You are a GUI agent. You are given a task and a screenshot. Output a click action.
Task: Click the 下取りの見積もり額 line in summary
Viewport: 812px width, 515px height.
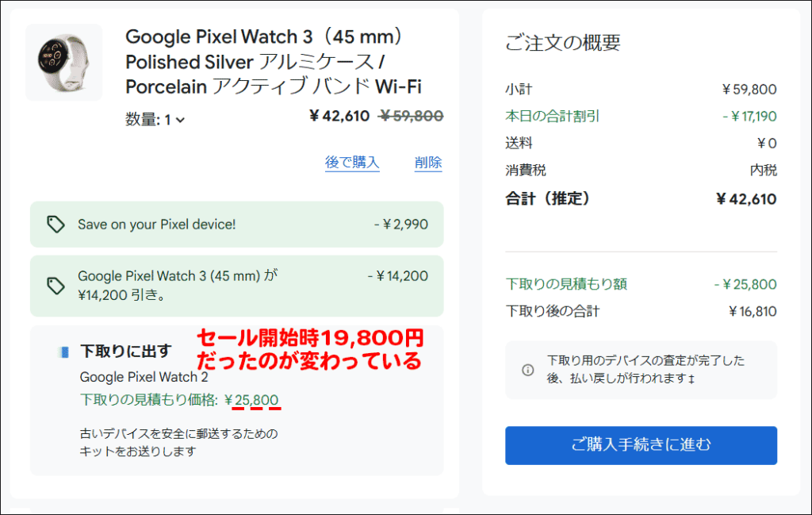(x=641, y=284)
